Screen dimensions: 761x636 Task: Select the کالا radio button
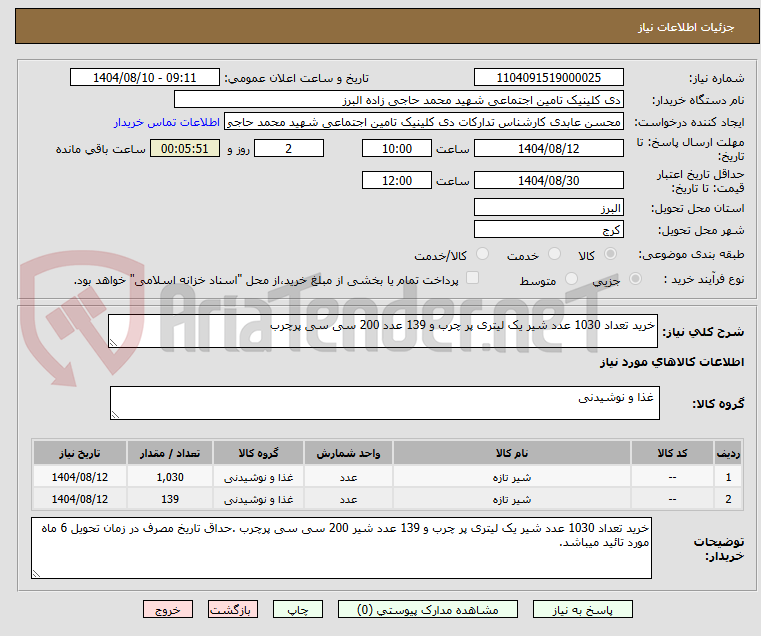[611, 254]
